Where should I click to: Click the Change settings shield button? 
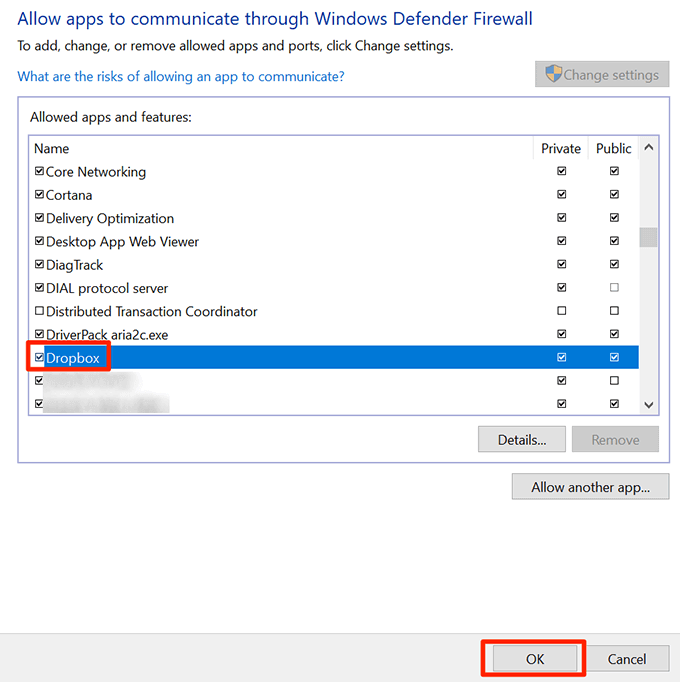(x=602, y=74)
